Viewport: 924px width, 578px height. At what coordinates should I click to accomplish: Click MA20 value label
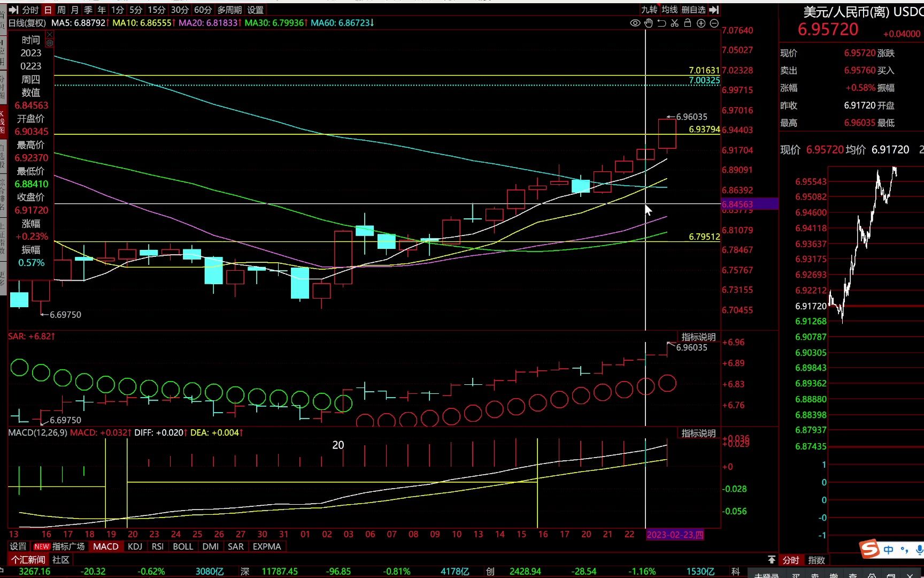(x=210, y=23)
